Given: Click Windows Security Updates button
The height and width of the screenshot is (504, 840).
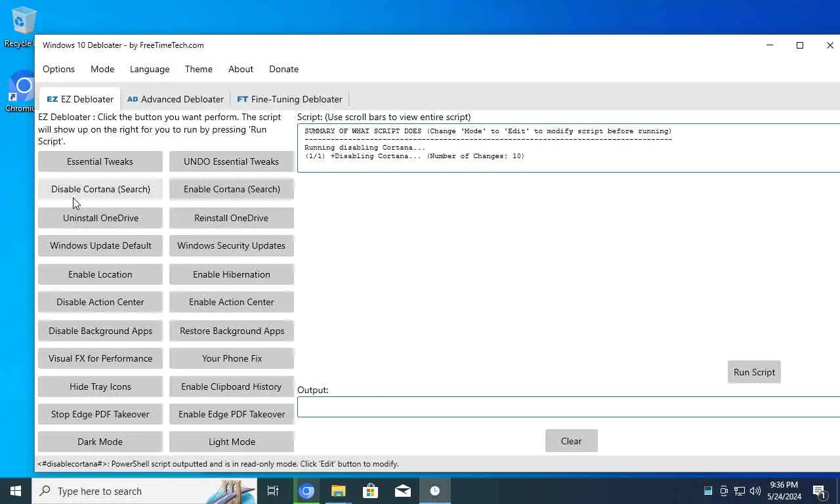Looking at the screenshot, I should 231,245.
